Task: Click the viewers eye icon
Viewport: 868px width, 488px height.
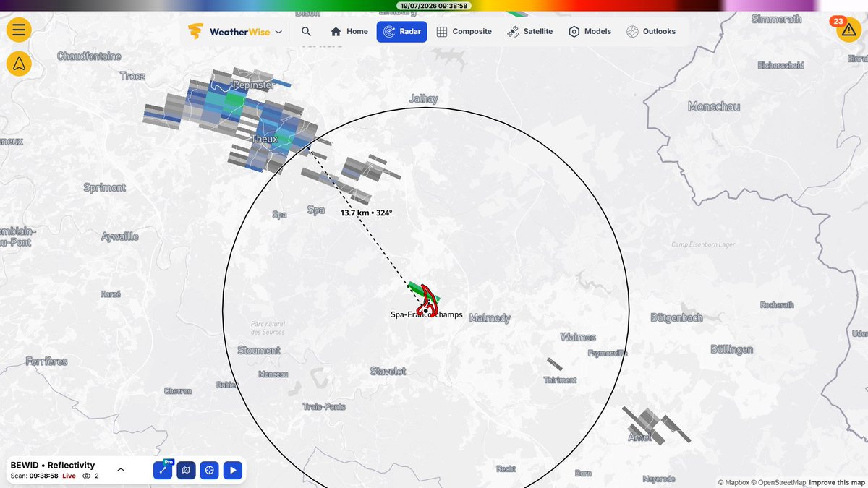Action: [x=87, y=476]
